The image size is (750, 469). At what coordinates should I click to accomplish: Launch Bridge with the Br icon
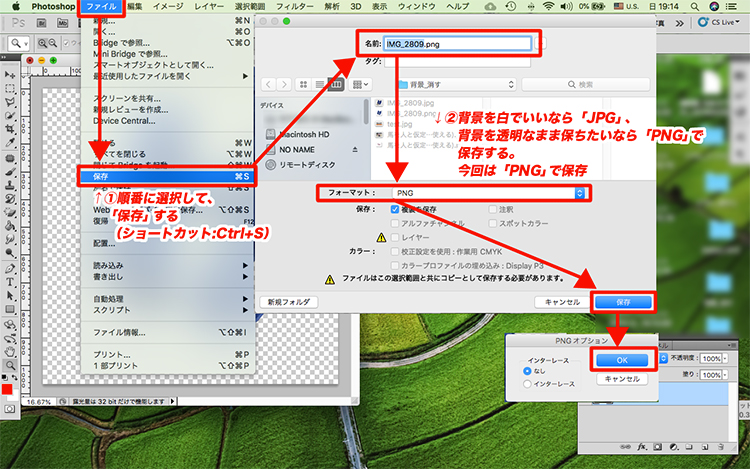click(x=42, y=23)
